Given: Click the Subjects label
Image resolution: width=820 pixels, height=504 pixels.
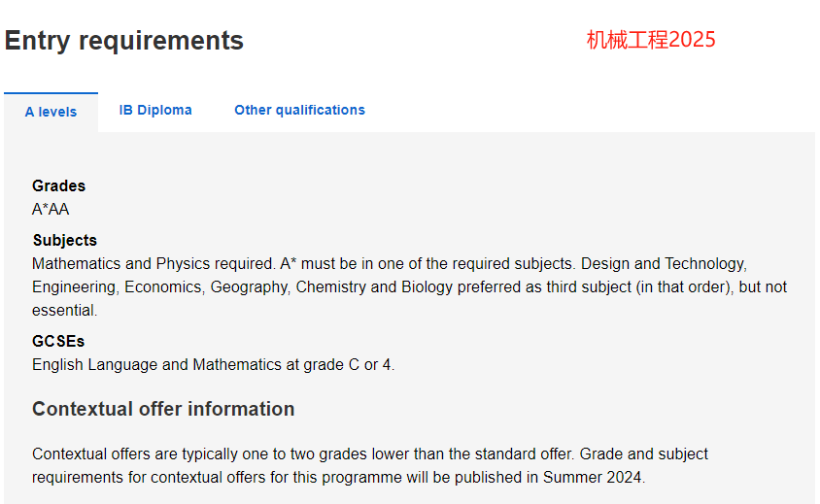Looking at the screenshot, I should (x=65, y=240).
